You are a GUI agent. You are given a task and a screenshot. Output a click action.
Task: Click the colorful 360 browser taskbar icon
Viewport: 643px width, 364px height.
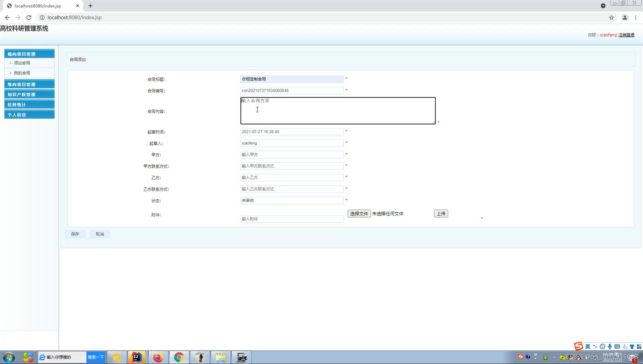(28, 357)
